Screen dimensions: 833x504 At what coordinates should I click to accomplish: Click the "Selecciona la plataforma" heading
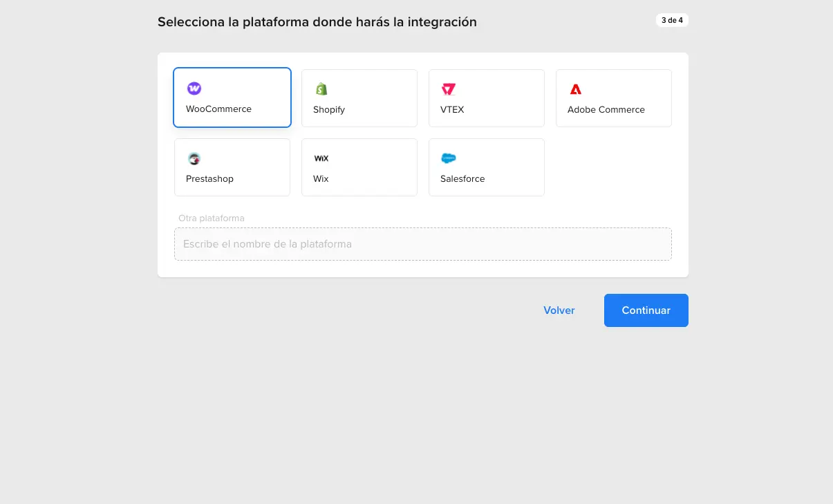coord(317,22)
